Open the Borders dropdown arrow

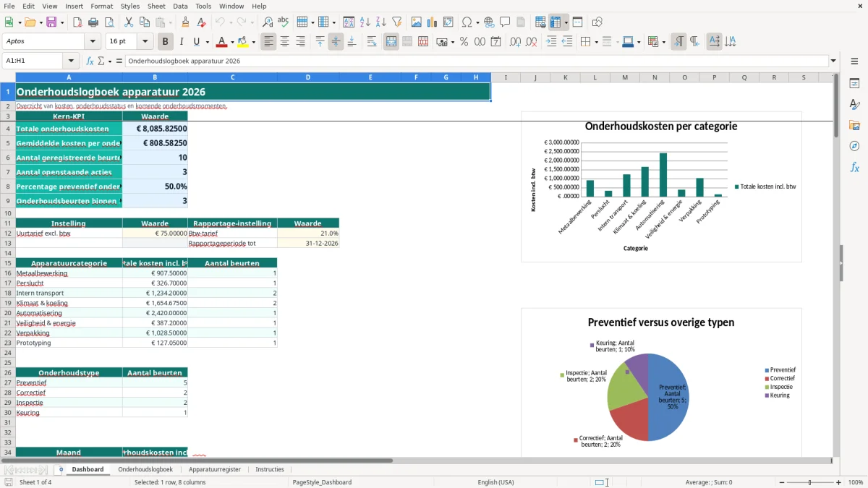tap(596, 42)
